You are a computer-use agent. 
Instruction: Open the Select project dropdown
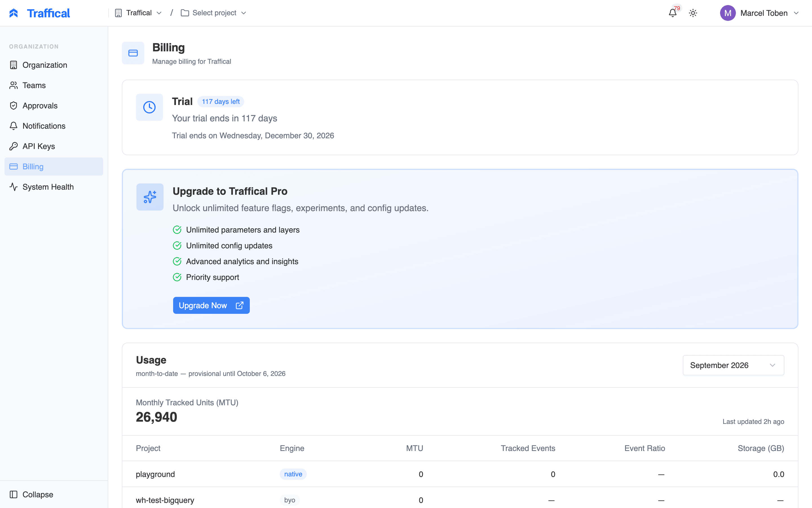click(214, 13)
